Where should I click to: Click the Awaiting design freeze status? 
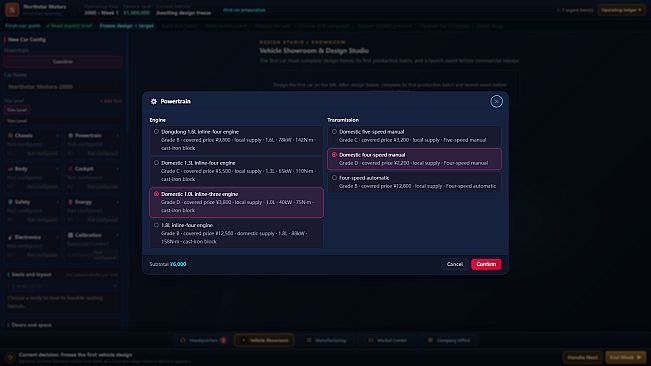(x=184, y=13)
